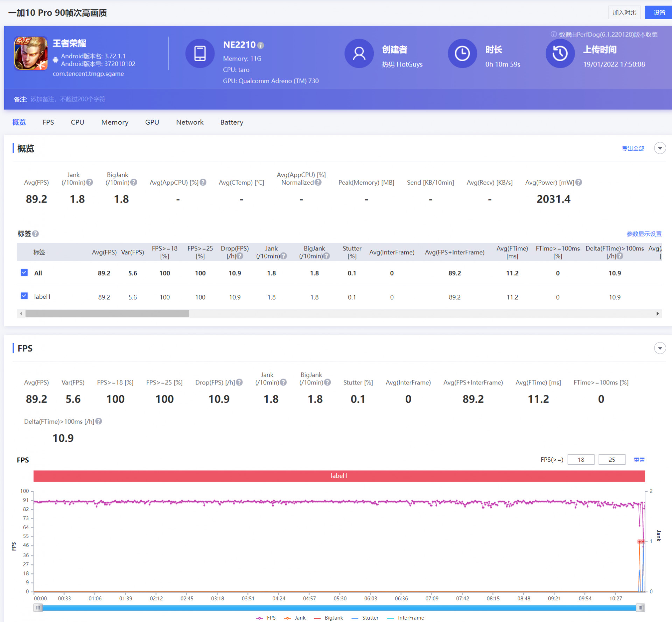Switch to the Battery tab
This screenshot has height=622, width=672.
tap(231, 122)
